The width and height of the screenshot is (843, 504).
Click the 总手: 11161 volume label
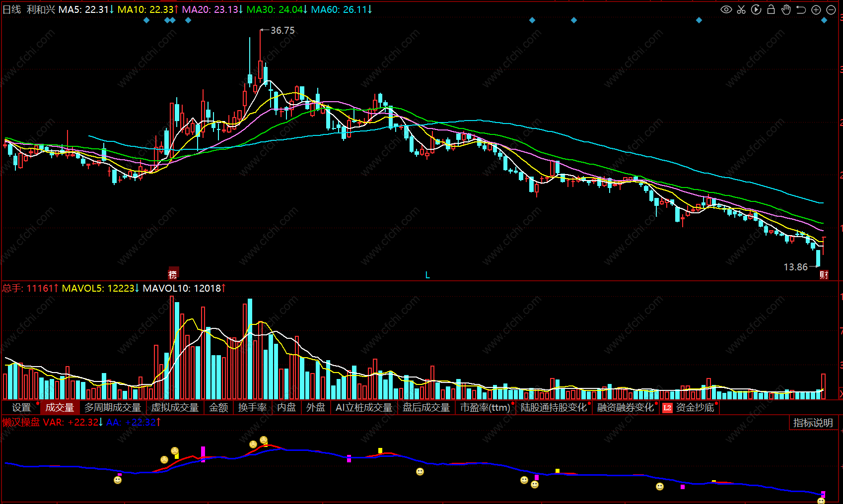pos(31,288)
